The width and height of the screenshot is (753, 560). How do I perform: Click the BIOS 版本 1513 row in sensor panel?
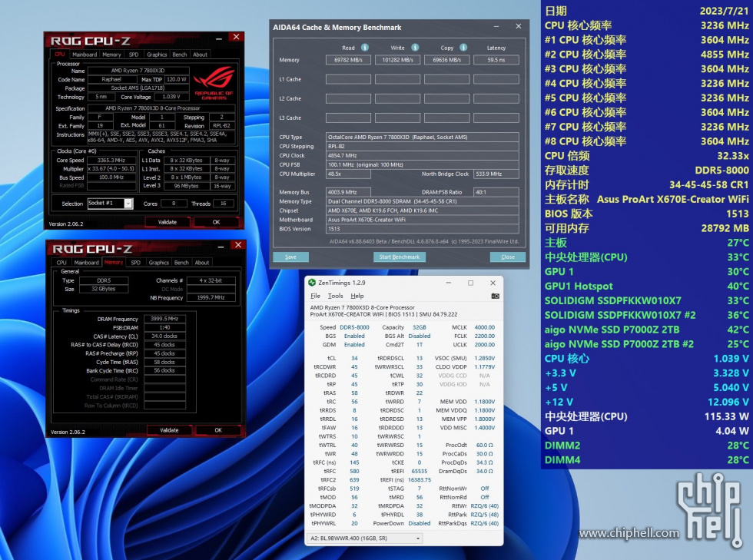pos(646,214)
